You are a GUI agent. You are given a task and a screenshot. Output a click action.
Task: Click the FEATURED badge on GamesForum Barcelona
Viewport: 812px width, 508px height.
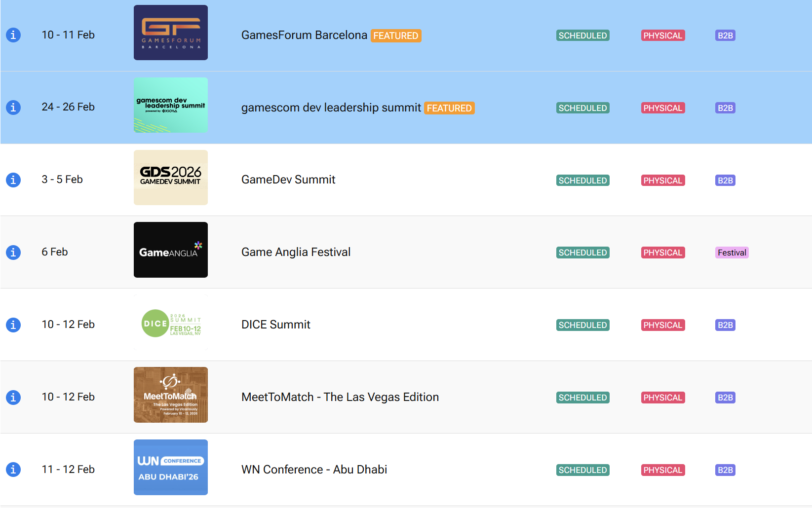[x=395, y=36]
